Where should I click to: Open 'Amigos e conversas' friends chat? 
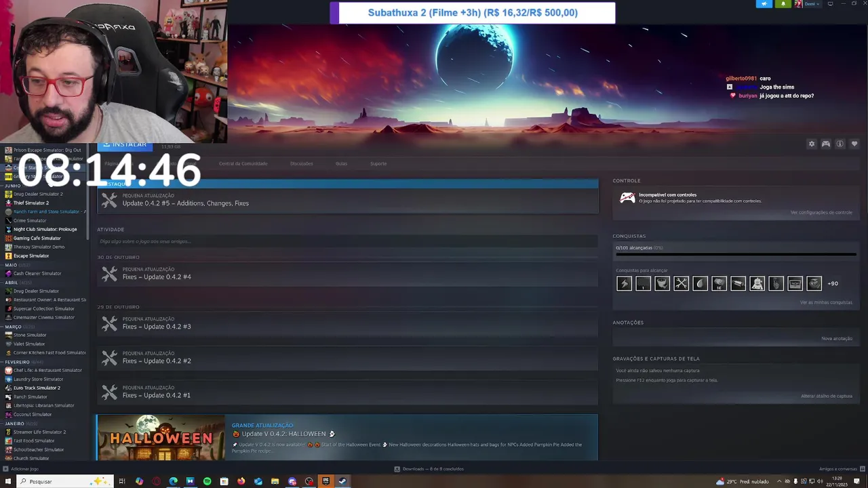(837, 469)
